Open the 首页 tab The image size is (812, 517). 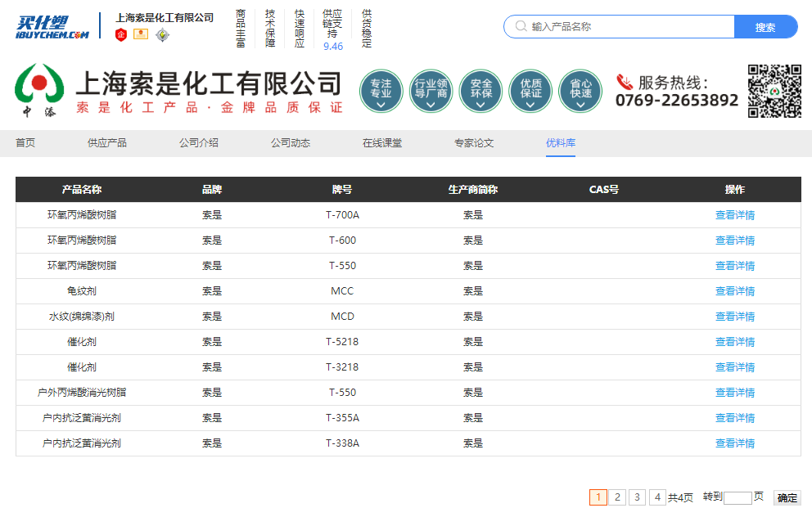tap(25, 143)
